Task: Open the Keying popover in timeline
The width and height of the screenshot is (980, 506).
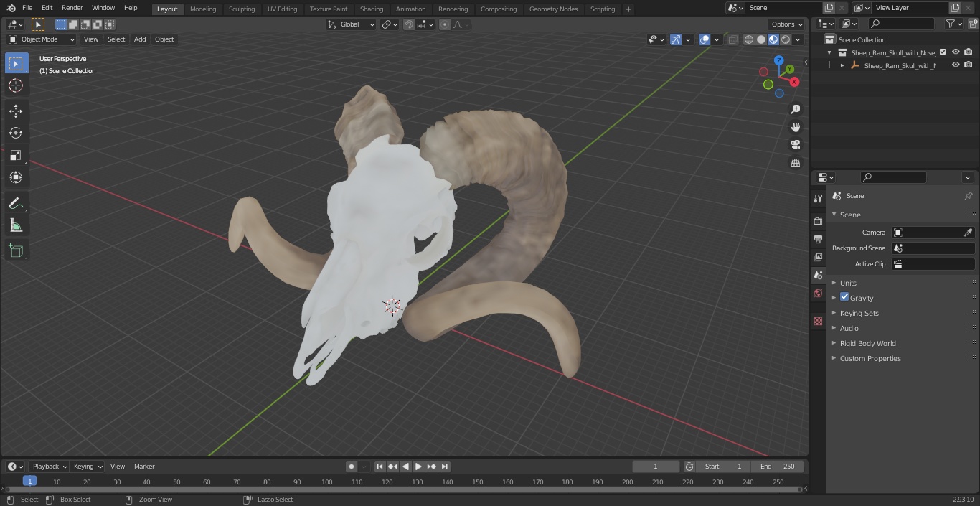Action: click(x=88, y=467)
